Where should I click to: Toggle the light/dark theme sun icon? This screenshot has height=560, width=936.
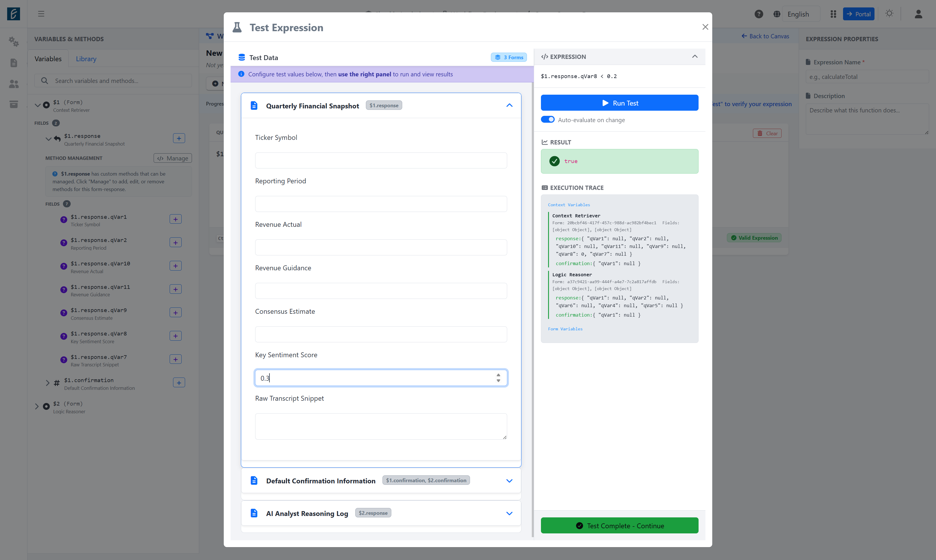889,13
